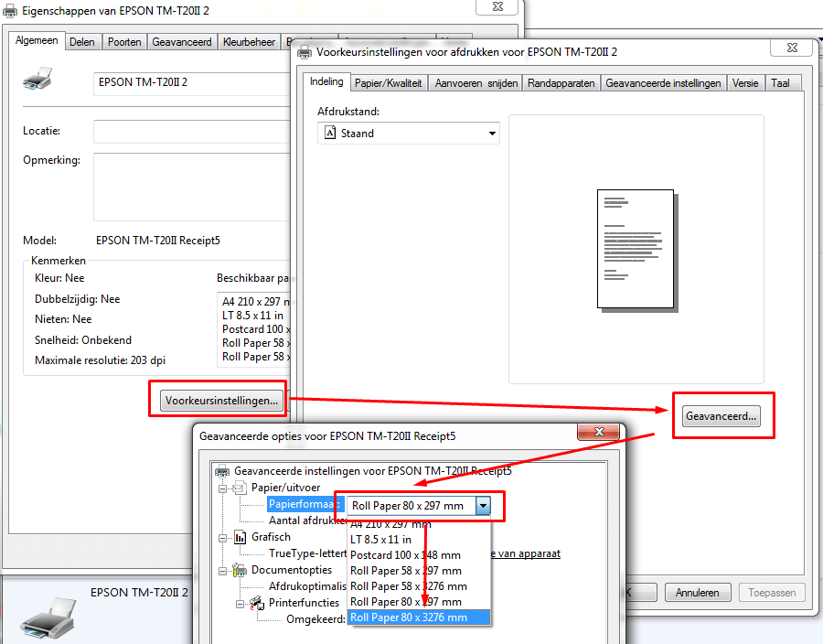Open the Papierformaat dropdown arrow
Image resolution: width=823 pixels, height=644 pixels.
(483, 506)
